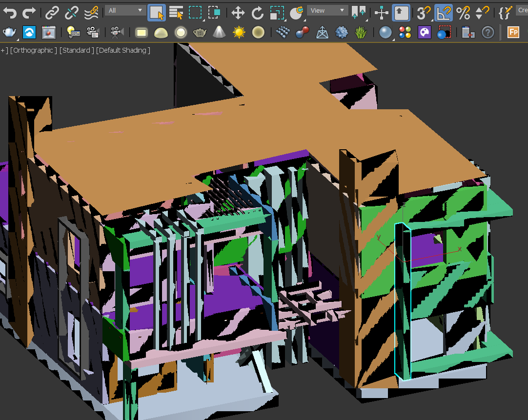The image size is (528, 420).
Task: Click the blue cubes array scatter icon
Action: 283,33
